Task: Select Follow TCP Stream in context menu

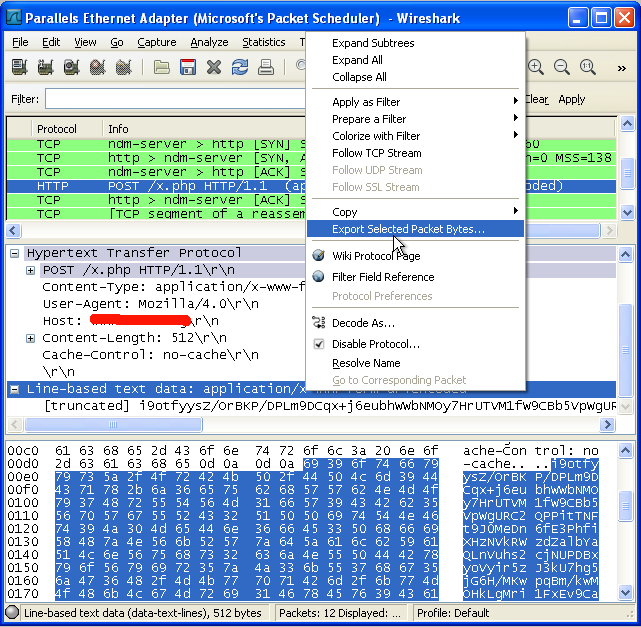Action: pos(376,153)
